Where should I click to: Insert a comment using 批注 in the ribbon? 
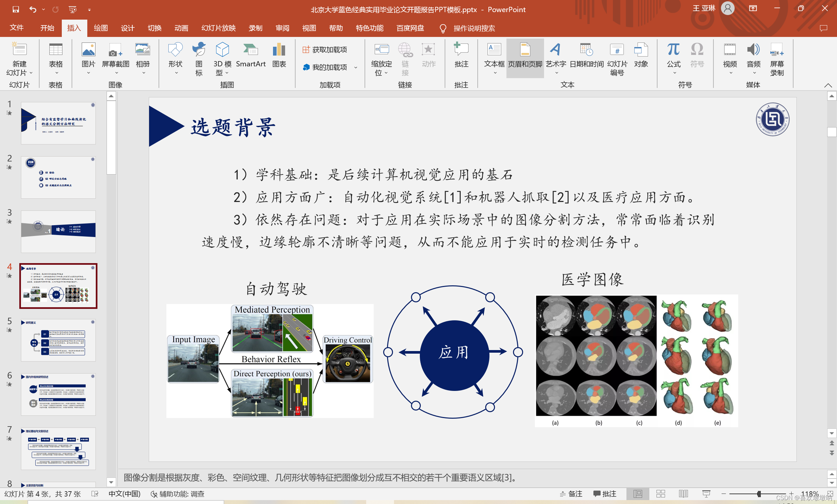(461, 56)
